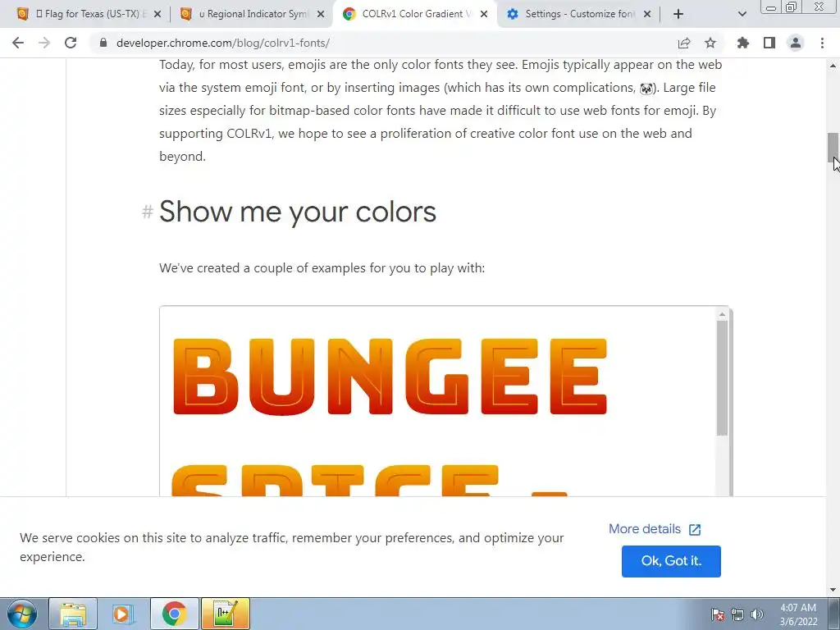840x630 pixels.
Task: Click the demo frame's scroll up arrow
Action: tap(722, 314)
